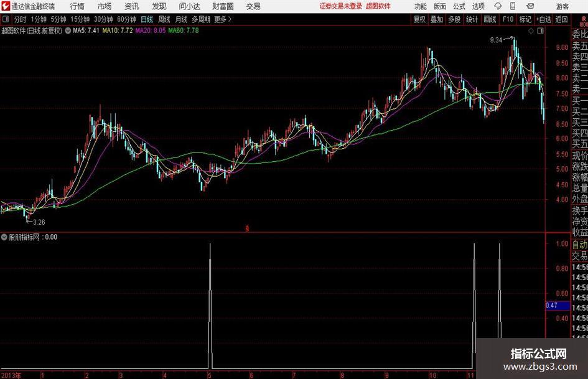Switch to 周线 weekly chart
Viewport: 588px width, 379px height.
click(x=164, y=19)
